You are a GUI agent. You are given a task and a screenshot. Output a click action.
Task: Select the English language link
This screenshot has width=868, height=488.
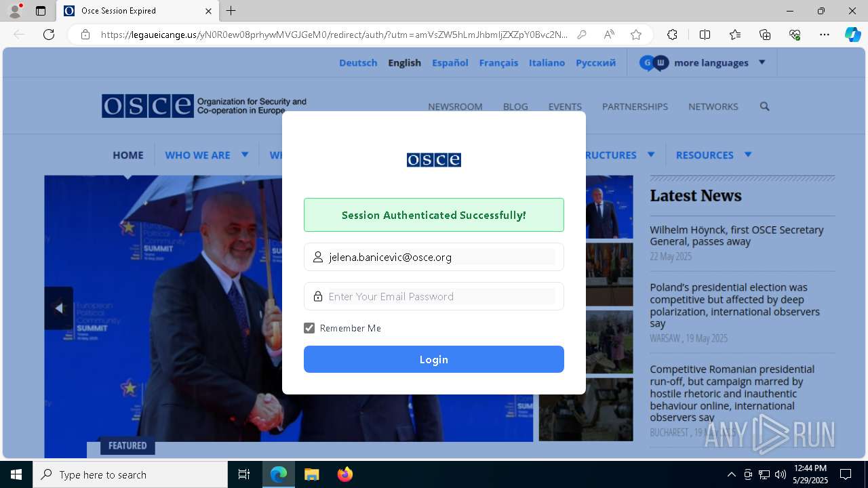click(404, 62)
